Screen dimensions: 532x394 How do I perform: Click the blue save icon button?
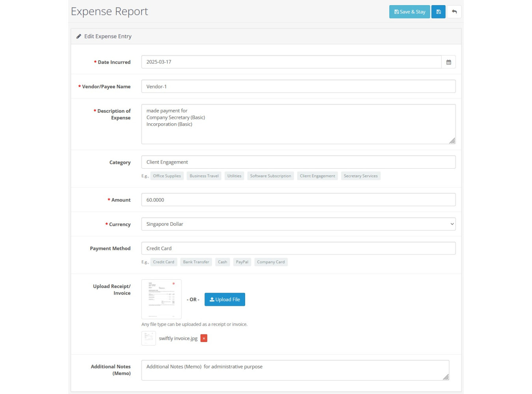coord(438,12)
